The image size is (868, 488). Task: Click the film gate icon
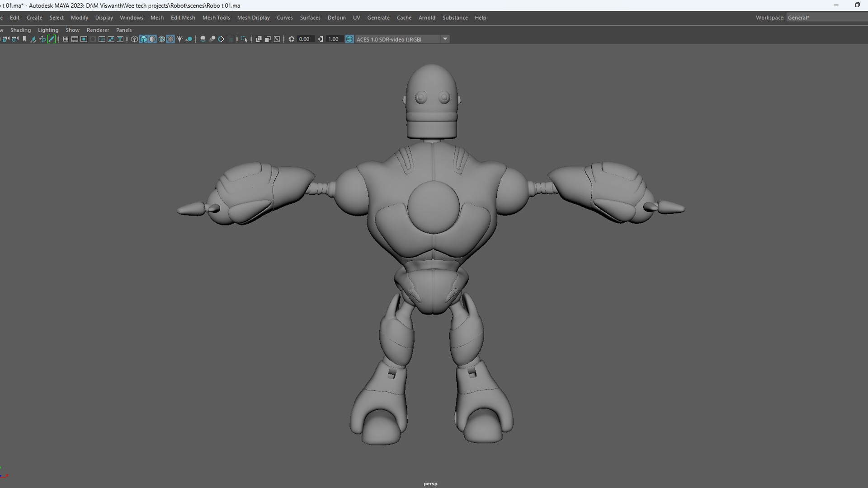(x=75, y=39)
